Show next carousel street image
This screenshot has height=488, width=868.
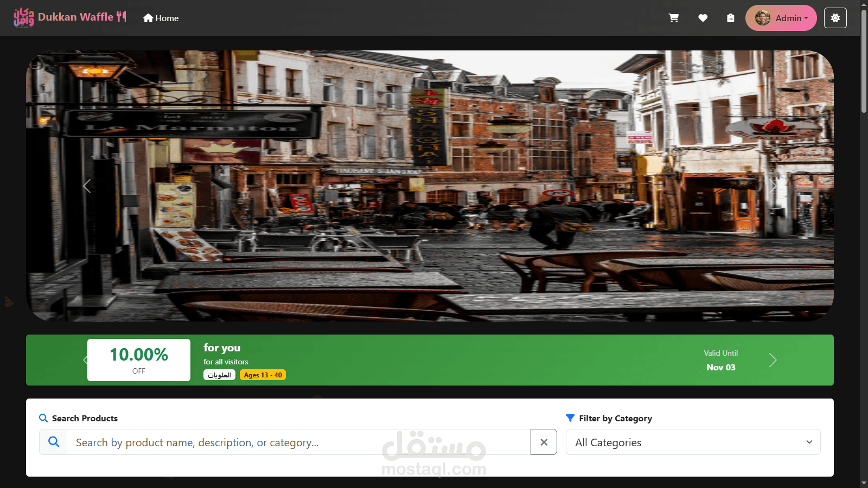pyautogui.click(x=773, y=186)
